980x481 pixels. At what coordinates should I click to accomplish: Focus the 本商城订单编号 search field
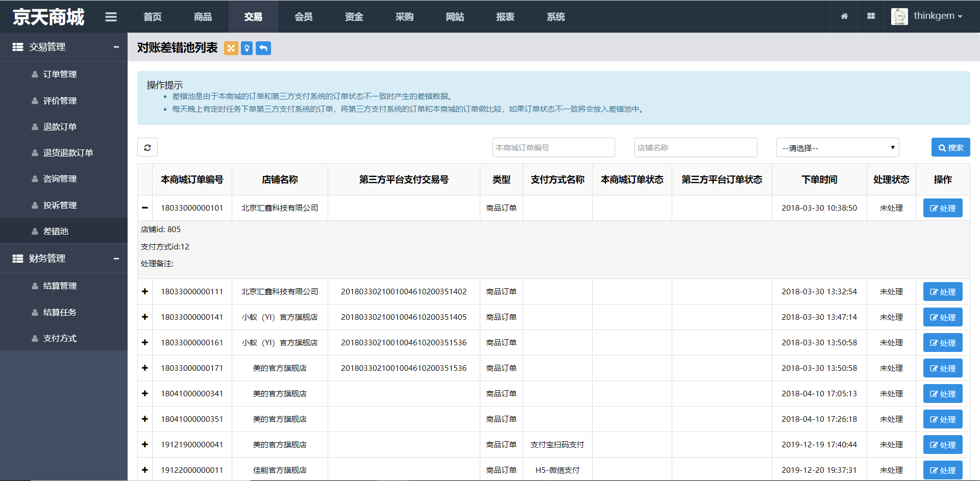553,147
